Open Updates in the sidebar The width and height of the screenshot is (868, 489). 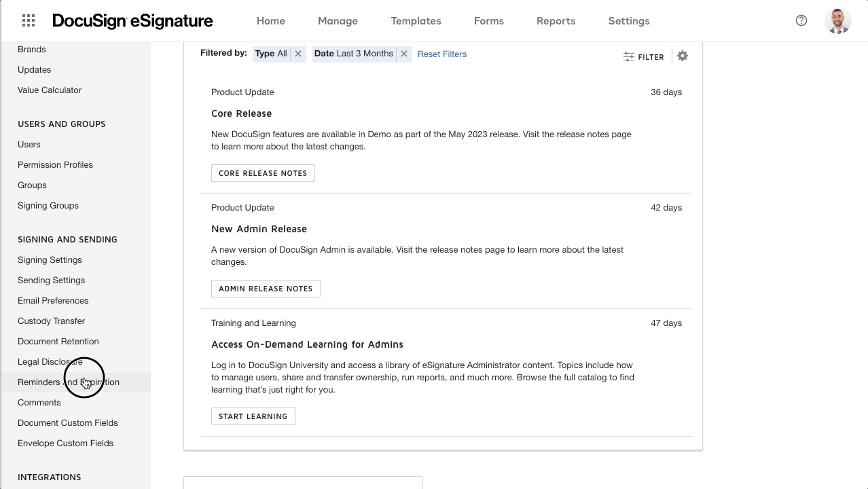[x=34, y=70]
